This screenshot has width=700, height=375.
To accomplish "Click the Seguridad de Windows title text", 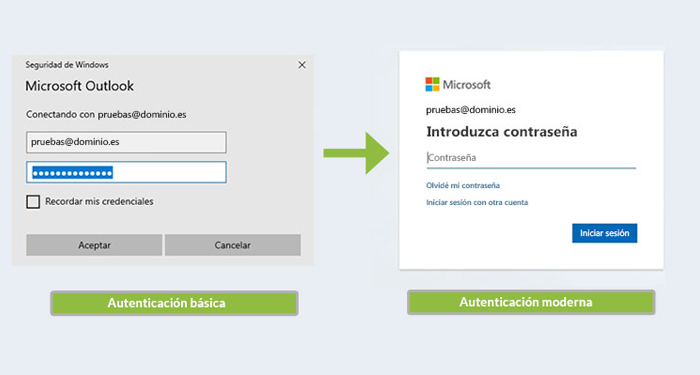I will [x=67, y=65].
